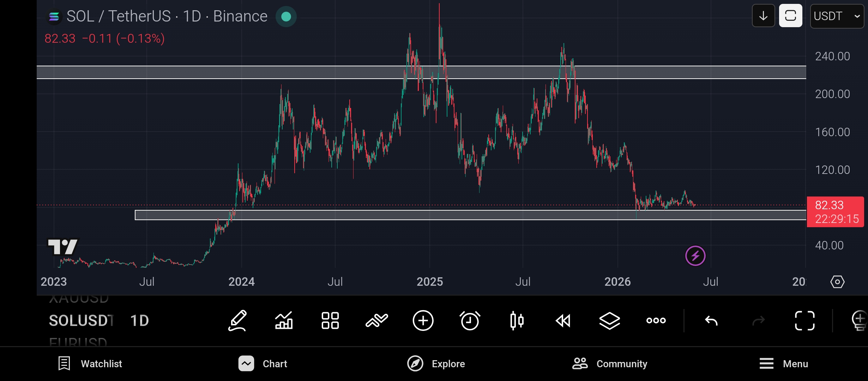Select the lower gray support zone rectangle

471,215
